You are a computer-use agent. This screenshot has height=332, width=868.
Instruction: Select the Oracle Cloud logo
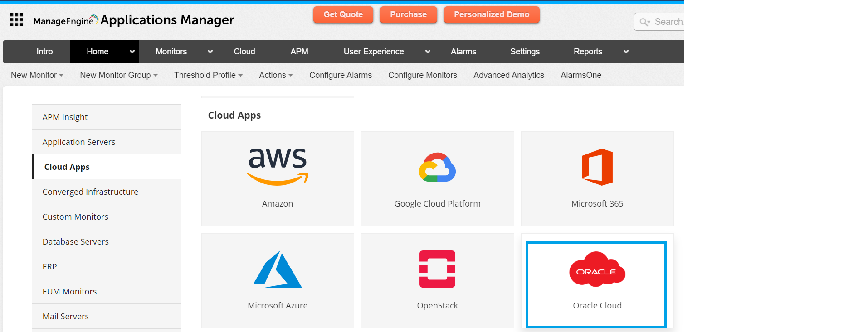pyautogui.click(x=597, y=269)
